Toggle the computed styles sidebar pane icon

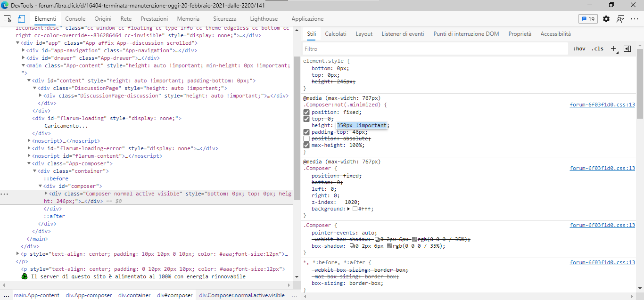pyautogui.click(x=627, y=49)
